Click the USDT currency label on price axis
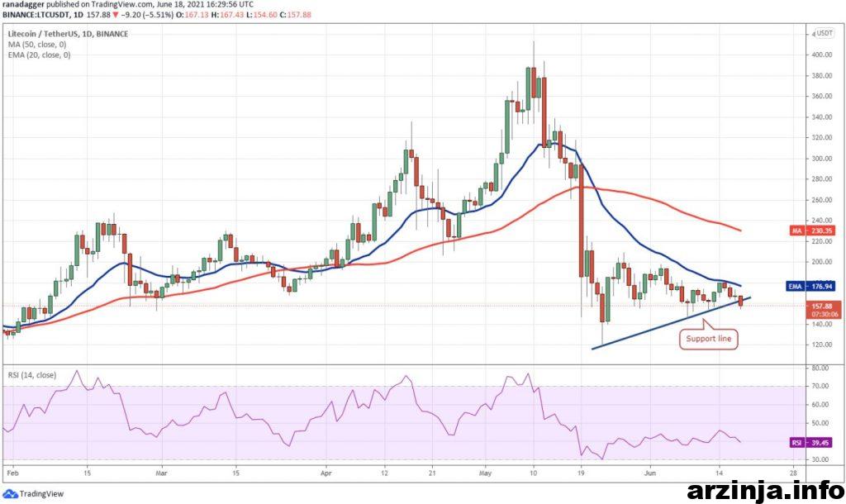 coord(825,33)
